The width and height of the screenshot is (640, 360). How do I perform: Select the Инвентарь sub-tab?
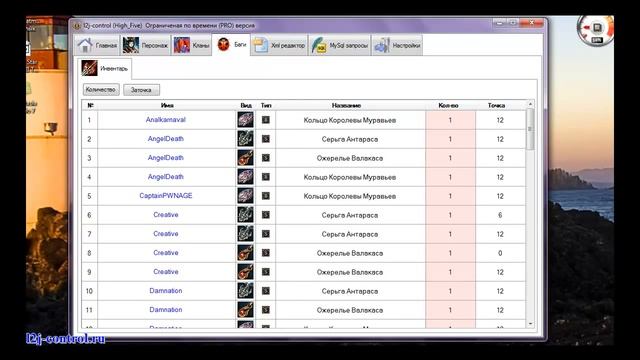pyautogui.click(x=104, y=68)
